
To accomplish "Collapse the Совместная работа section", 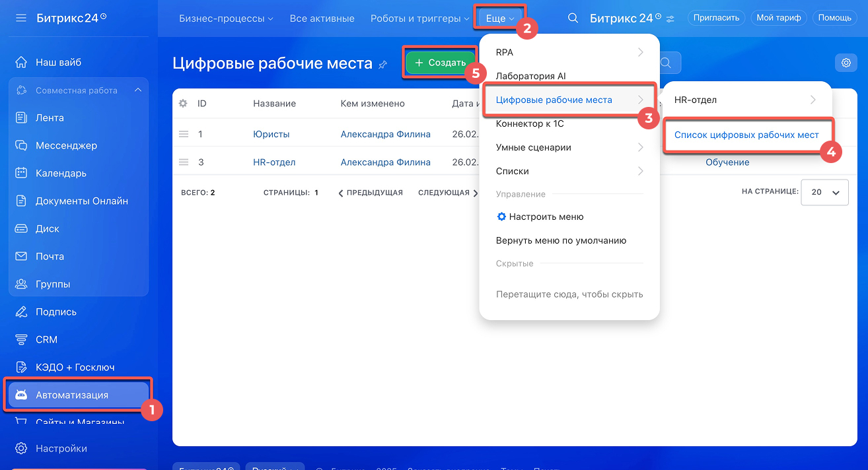I will point(137,90).
